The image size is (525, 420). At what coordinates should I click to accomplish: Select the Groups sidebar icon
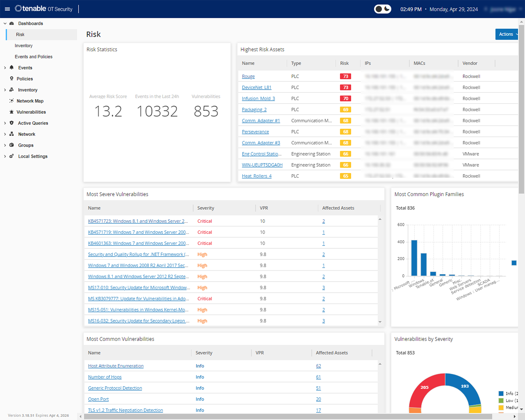(x=11, y=145)
